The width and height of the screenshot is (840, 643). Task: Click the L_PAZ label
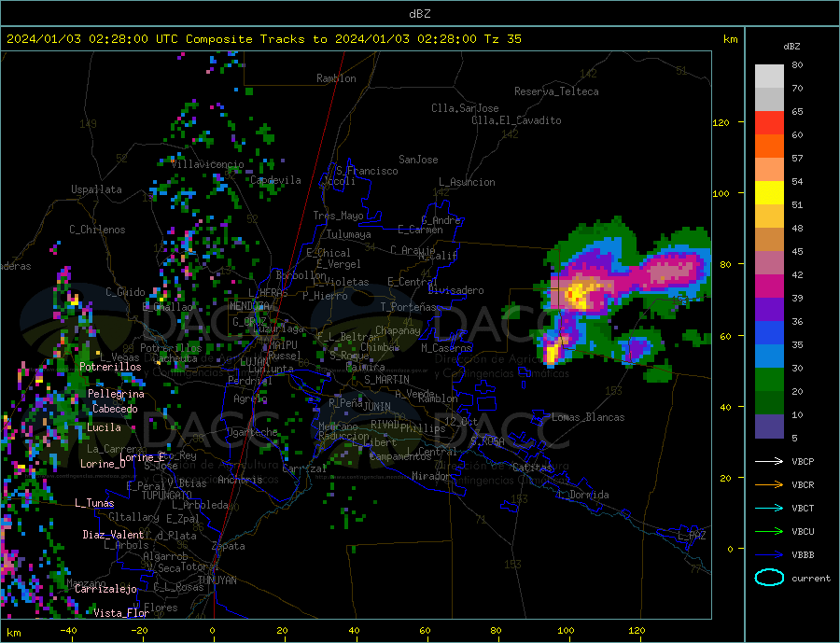coord(692,536)
